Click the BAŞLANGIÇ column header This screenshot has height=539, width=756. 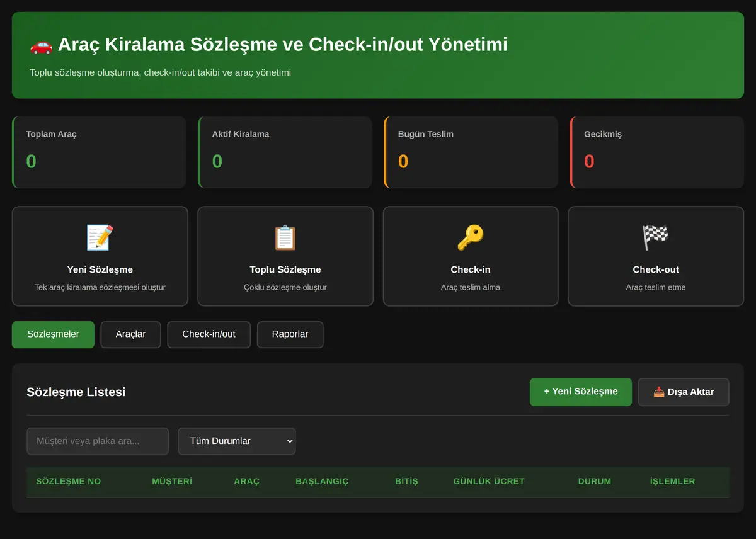(x=322, y=481)
